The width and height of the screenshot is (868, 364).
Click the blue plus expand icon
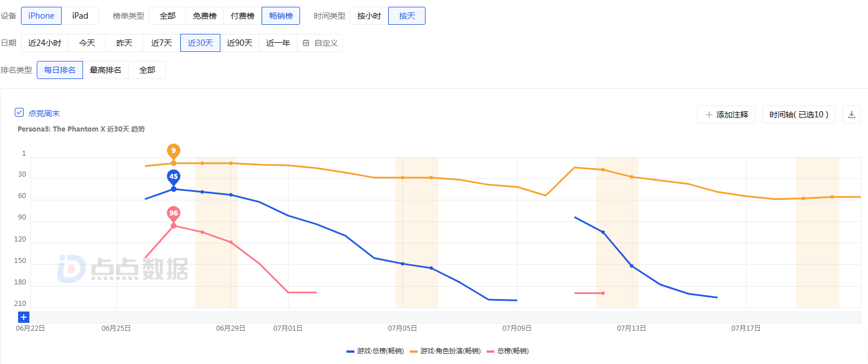pyautogui.click(x=24, y=317)
